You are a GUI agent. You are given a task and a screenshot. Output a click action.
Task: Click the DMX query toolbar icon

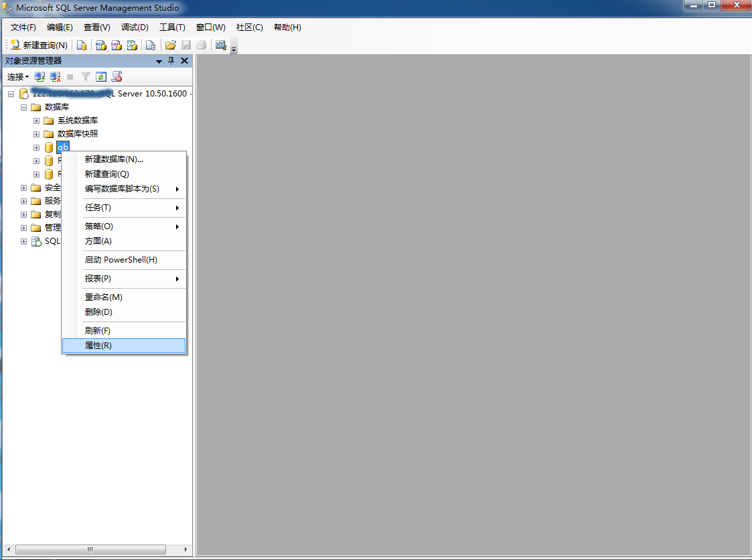click(x=117, y=46)
